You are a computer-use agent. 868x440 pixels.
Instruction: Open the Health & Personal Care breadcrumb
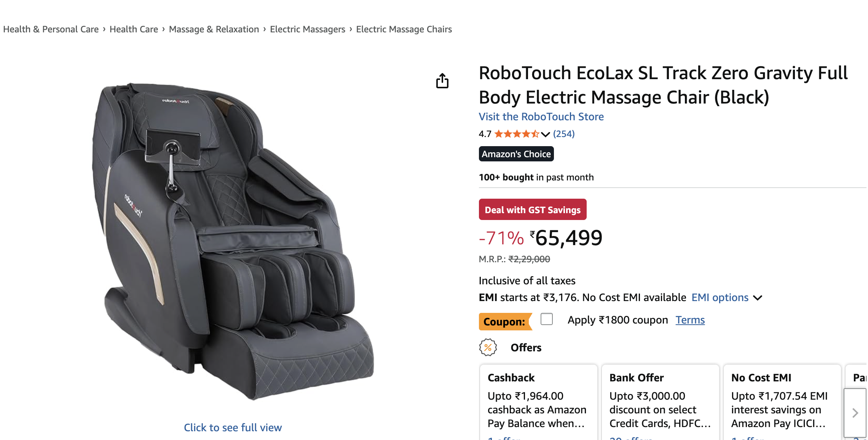pyautogui.click(x=51, y=29)
